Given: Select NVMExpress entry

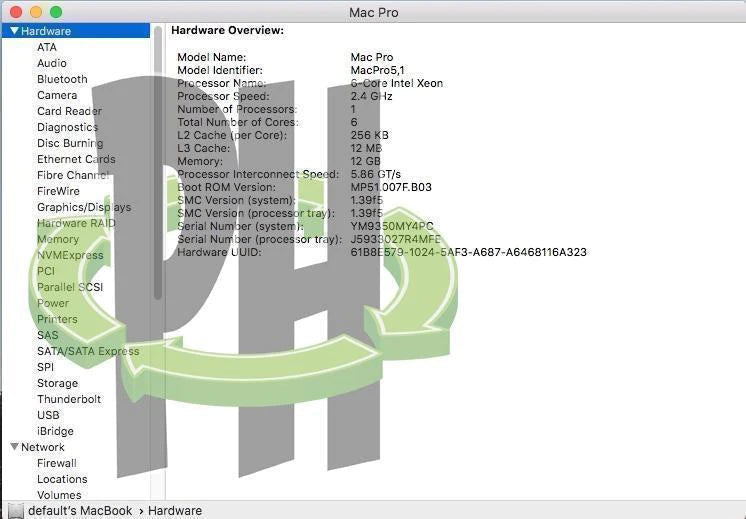Looking at the screenshot, I should point(70,255).
